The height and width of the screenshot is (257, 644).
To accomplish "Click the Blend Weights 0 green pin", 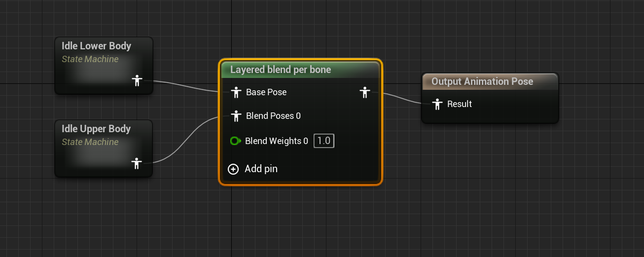I will 235,141.
